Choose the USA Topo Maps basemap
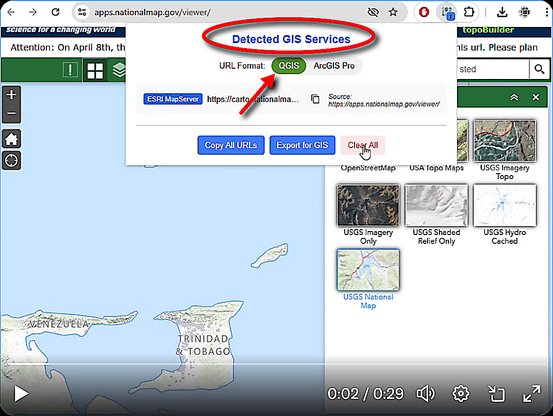 pos(436,168)
